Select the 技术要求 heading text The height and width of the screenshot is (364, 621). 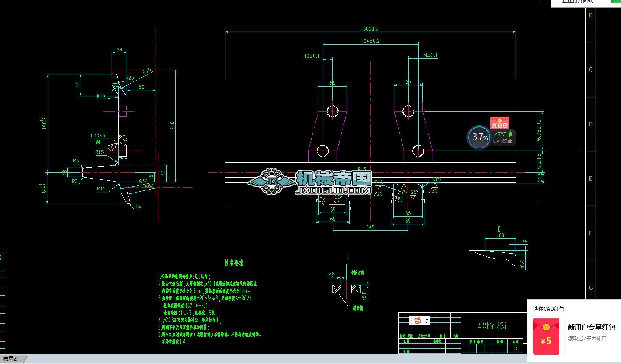tap(234, 263)
